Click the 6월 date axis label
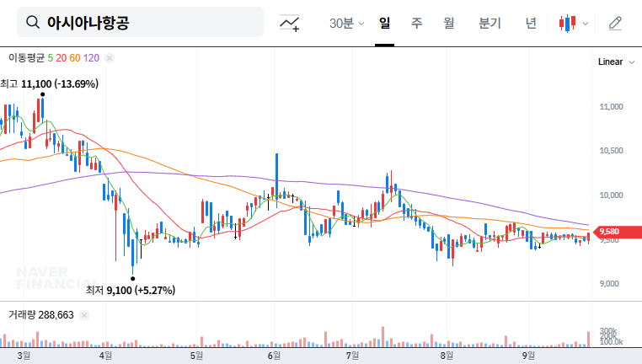Image resolution: width=642 pixels, height=364 pixels. tap(274, 356)
